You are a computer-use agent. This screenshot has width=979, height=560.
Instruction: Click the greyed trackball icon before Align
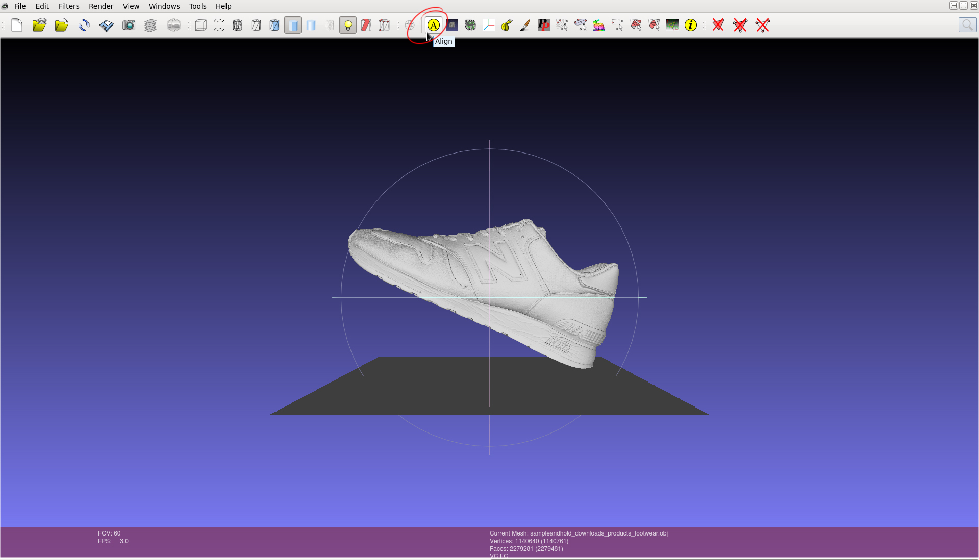[410, 25]
